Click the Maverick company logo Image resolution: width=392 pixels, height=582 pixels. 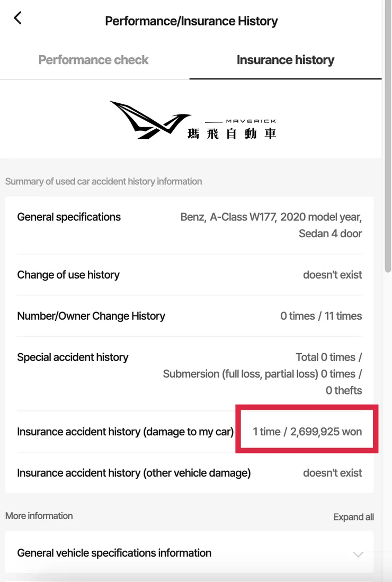point(193,119)
